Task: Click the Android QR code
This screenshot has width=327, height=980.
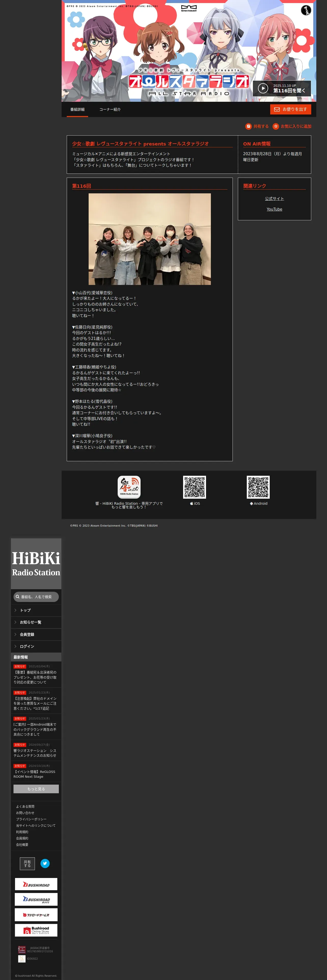Action: tap(258, 487)
